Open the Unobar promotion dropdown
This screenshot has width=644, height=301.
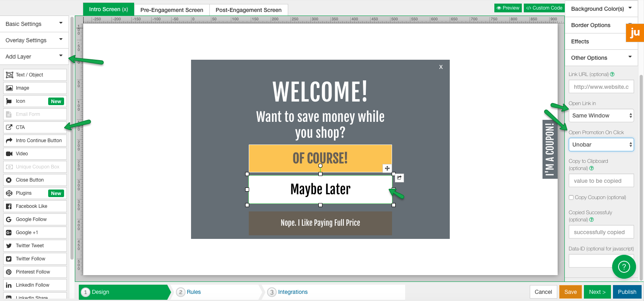pyautogui.click(x=601, y=145)
